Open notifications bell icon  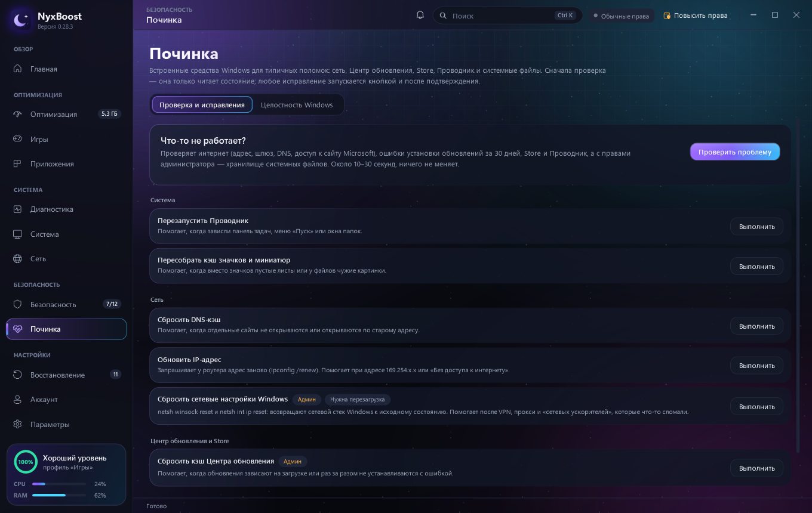pos(420,16)
